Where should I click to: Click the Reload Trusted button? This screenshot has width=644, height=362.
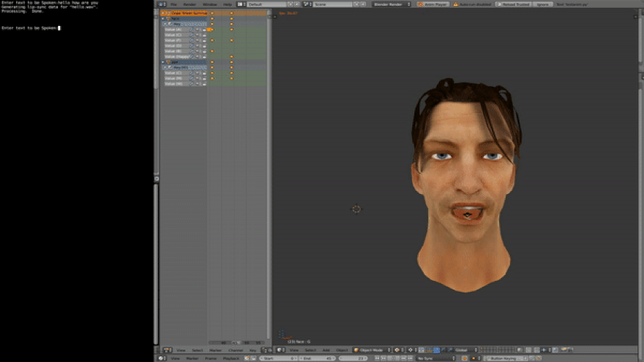click(514, 4)
